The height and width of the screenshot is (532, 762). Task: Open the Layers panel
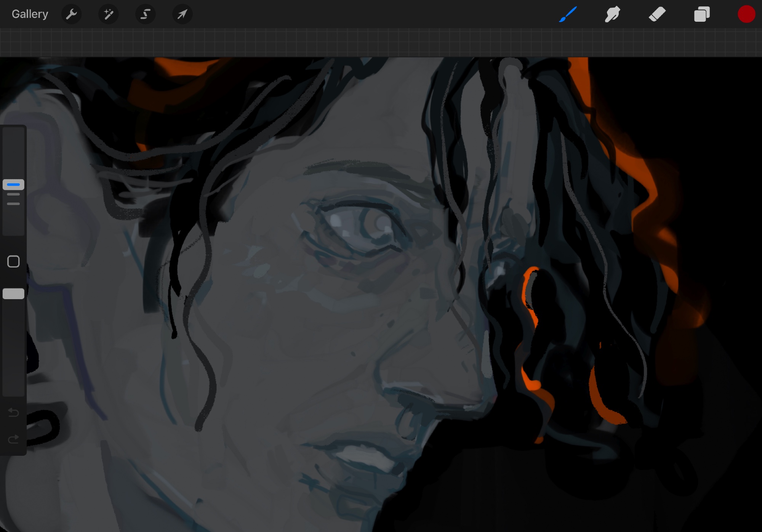[x=701, y=14]
